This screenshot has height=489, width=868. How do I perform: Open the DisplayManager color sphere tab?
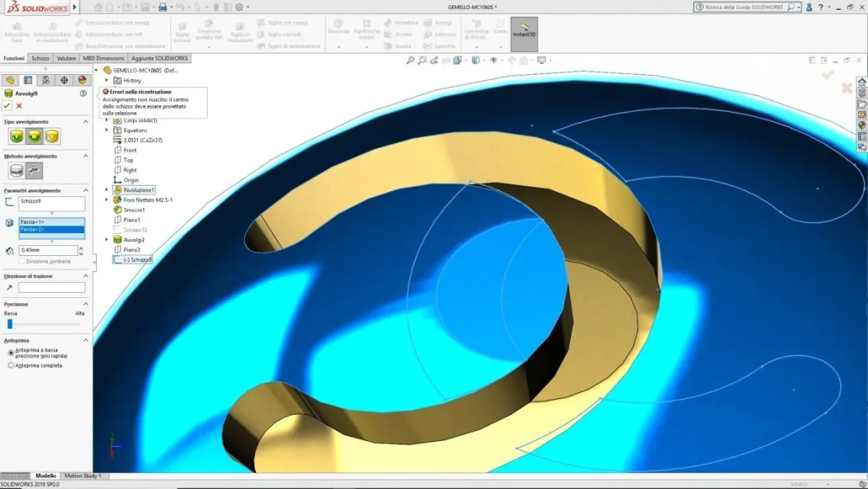[x=82, y=80]
